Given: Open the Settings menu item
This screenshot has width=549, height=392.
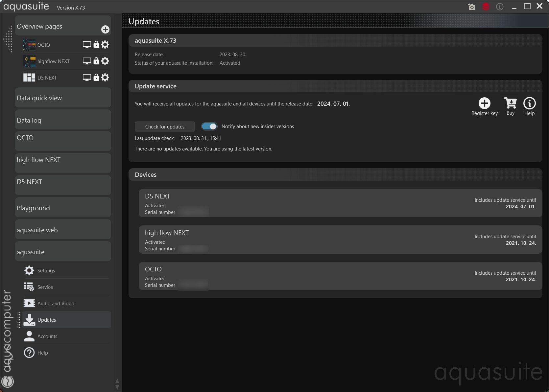Looking at the screenshot, I should pyautogui.click(x=67, y=270).
